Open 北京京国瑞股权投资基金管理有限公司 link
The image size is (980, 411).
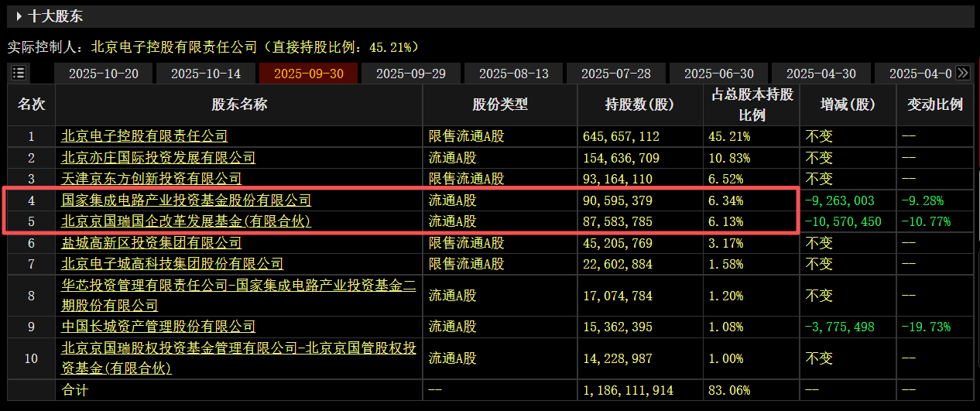click(238, 358)
